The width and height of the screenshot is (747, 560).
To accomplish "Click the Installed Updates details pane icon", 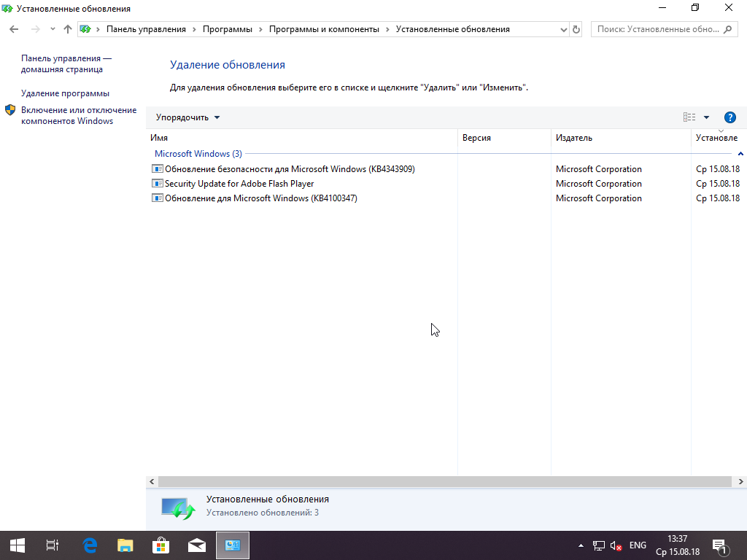I will point(178,508).
